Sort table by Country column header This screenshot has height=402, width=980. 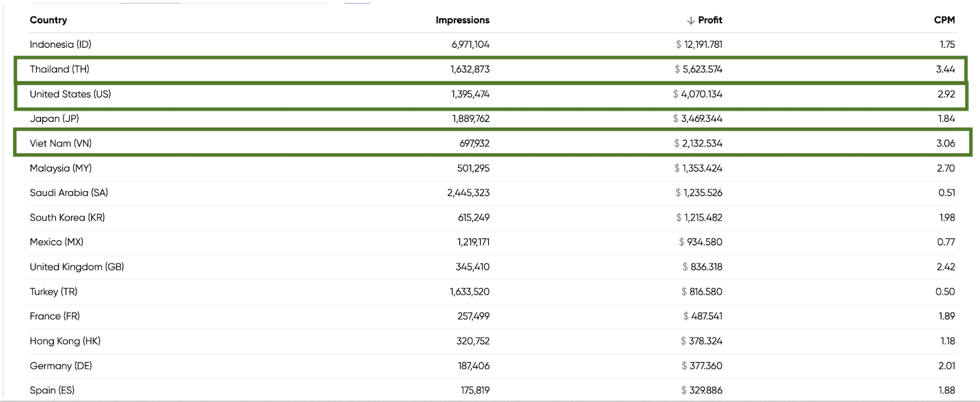click(x=48, y=20)
